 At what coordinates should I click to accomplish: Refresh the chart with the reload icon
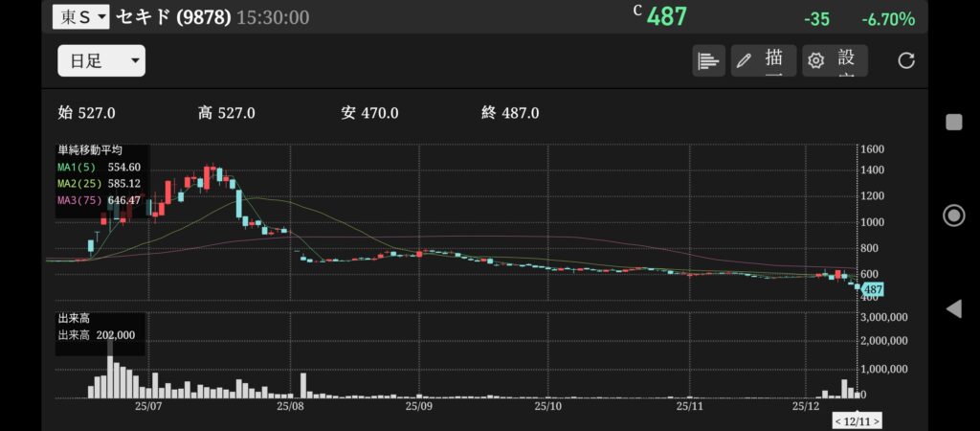pyautogui.click(x=905, y=61)
